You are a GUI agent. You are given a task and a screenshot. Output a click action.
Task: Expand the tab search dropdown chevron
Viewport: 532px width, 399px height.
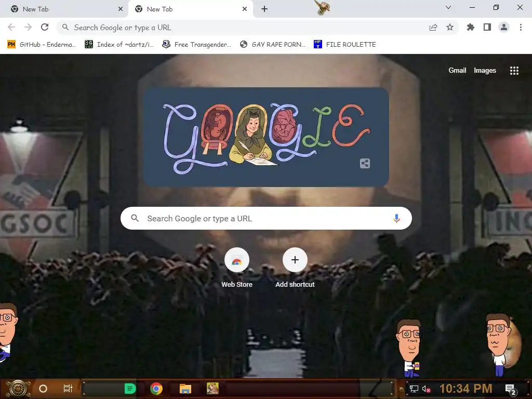click(448, 7)
